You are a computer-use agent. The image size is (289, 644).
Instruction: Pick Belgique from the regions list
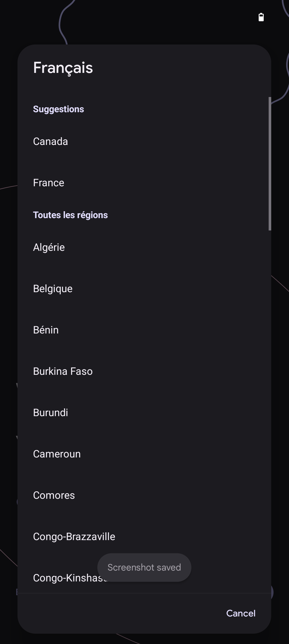[53, 289]
